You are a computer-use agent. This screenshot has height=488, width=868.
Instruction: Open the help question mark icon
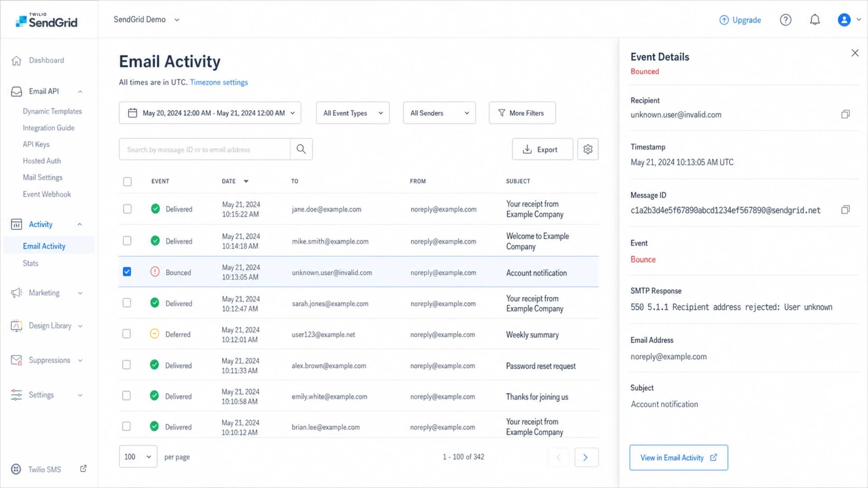click(786, 20)
